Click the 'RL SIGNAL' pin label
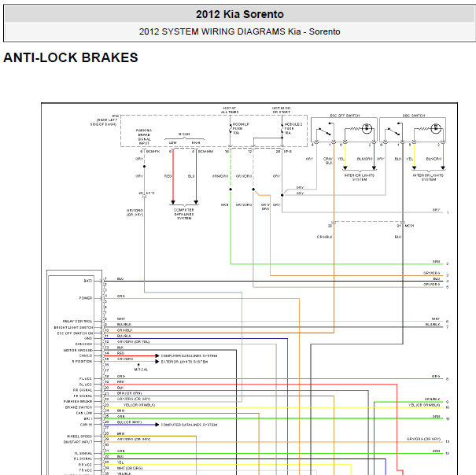 click(x=83, y=459)
